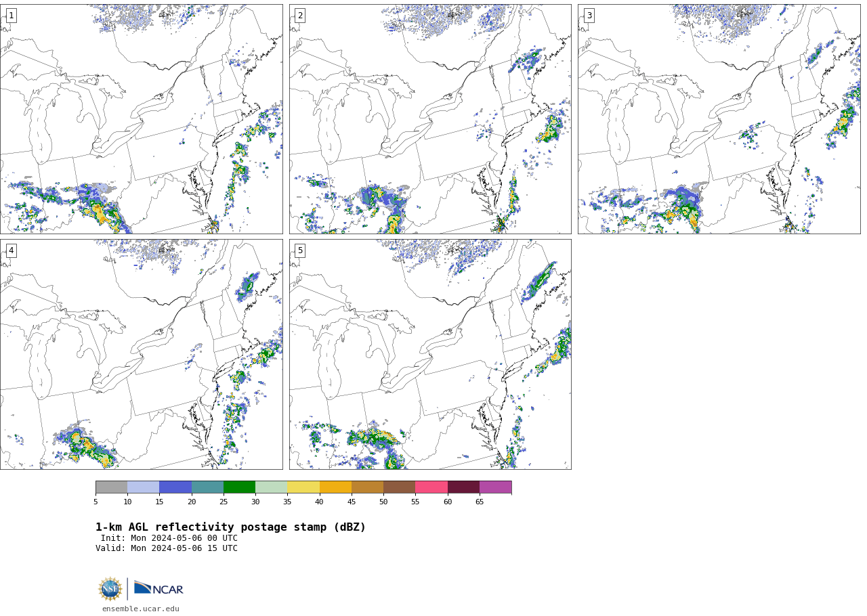Click the pink 55-60 dBZ swatch

click(431, 487)
